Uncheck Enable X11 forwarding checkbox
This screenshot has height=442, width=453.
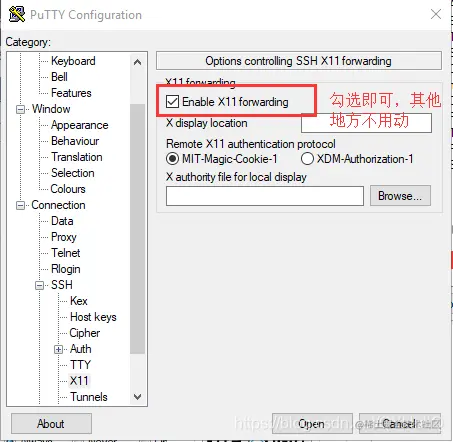tap(172, 101)
